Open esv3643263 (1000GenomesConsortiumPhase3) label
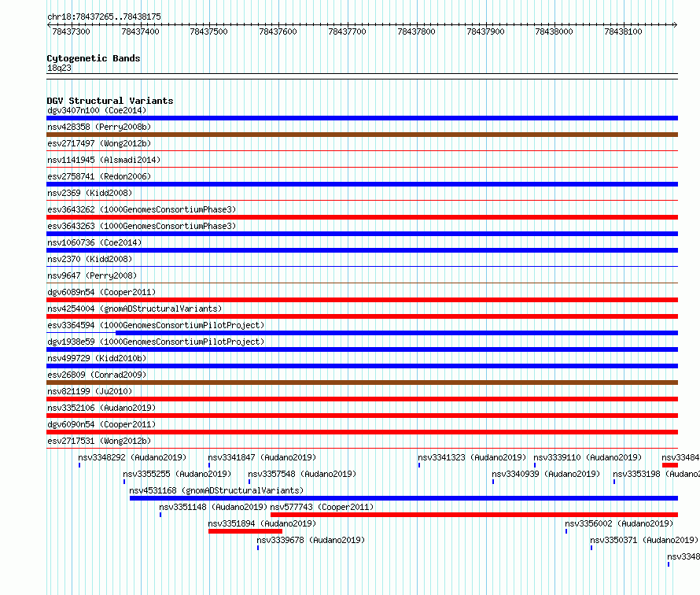The width and height of the screenshot is (700, 595). 142,226
